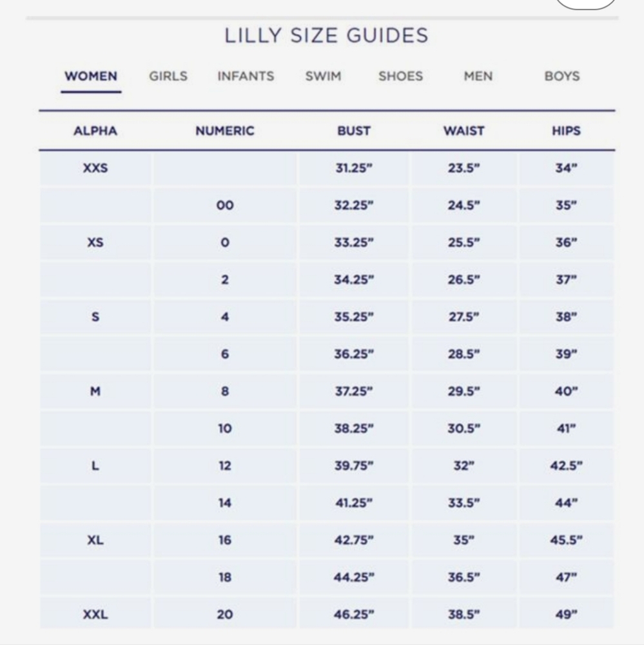644x645 pixels.
Task: Click the WAIST column header
Action: click(x=464, y=131)
